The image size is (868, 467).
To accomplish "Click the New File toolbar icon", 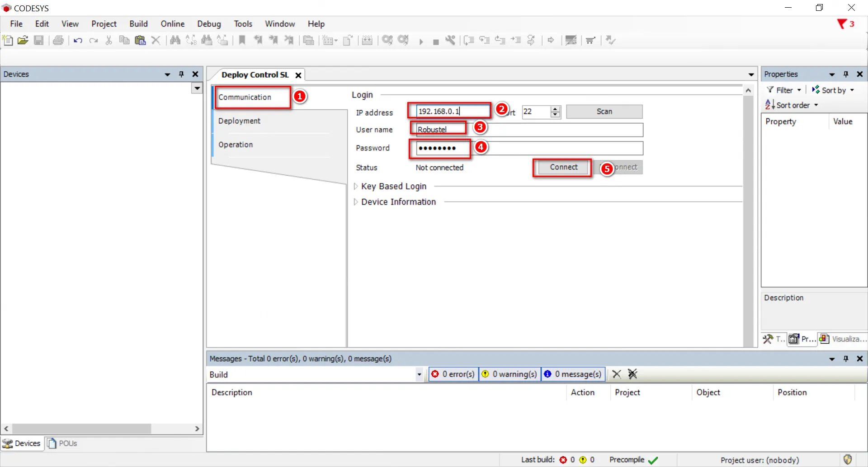I will (8, 40).
